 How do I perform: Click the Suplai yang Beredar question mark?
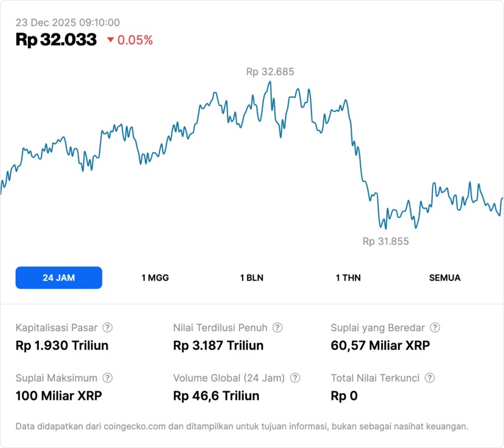[435, 328]
